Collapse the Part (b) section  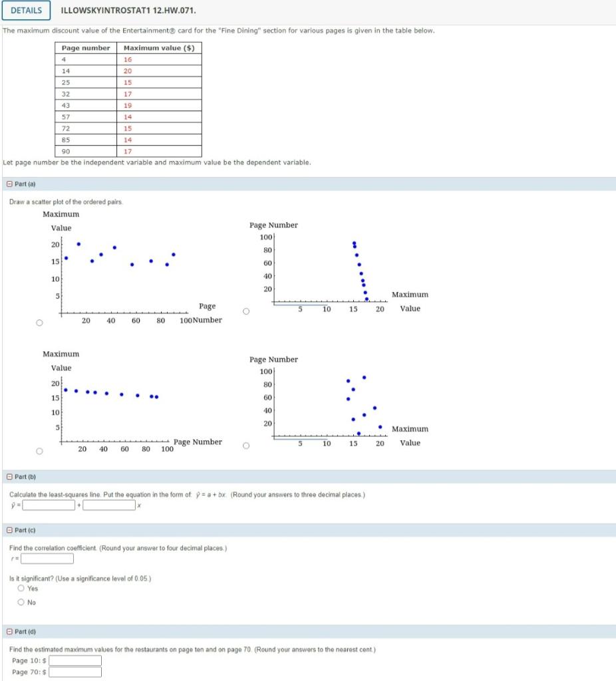tap(9, 477)
